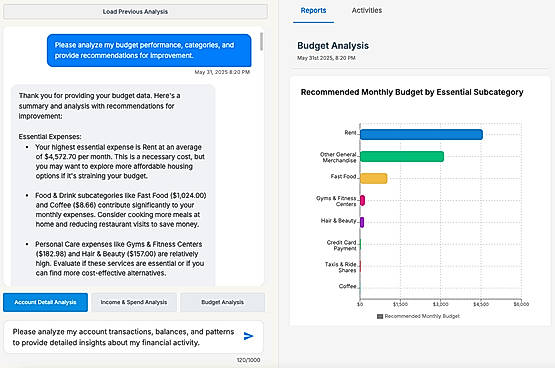Switch to the Reports tab
The image size is (555, 368).
click(x=313, y=11)
